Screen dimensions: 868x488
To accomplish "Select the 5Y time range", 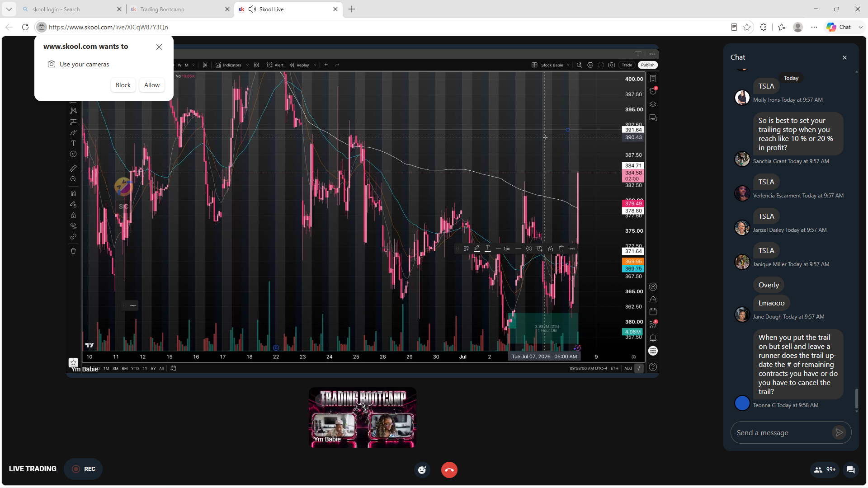I will [153, 368].
